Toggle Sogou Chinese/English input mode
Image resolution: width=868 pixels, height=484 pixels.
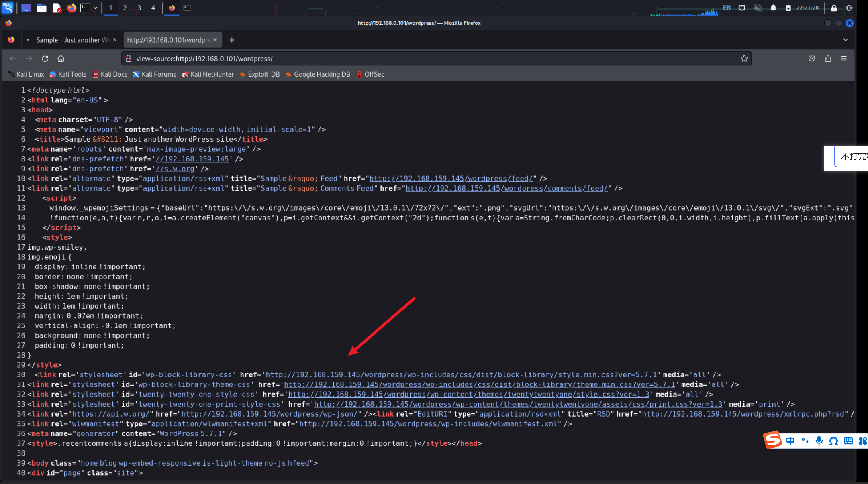click(x=790, y=441)
